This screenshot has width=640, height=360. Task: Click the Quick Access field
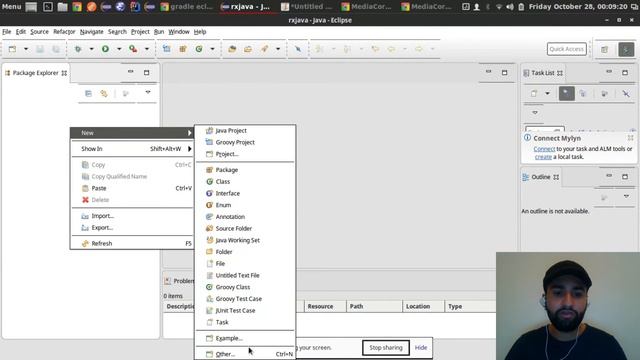[567, 49]
